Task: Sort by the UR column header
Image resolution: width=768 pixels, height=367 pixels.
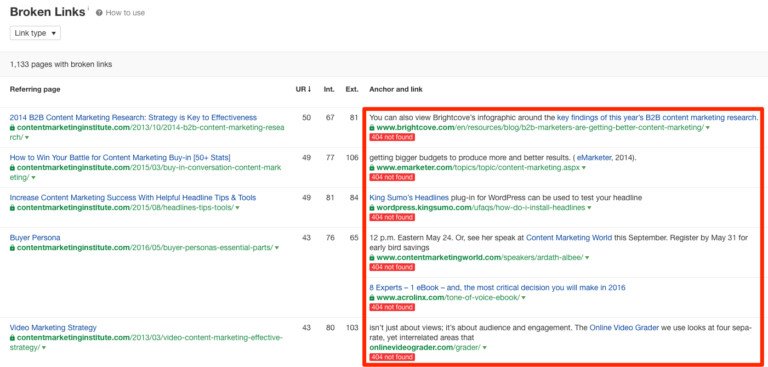Action: [x=303, y=89]
